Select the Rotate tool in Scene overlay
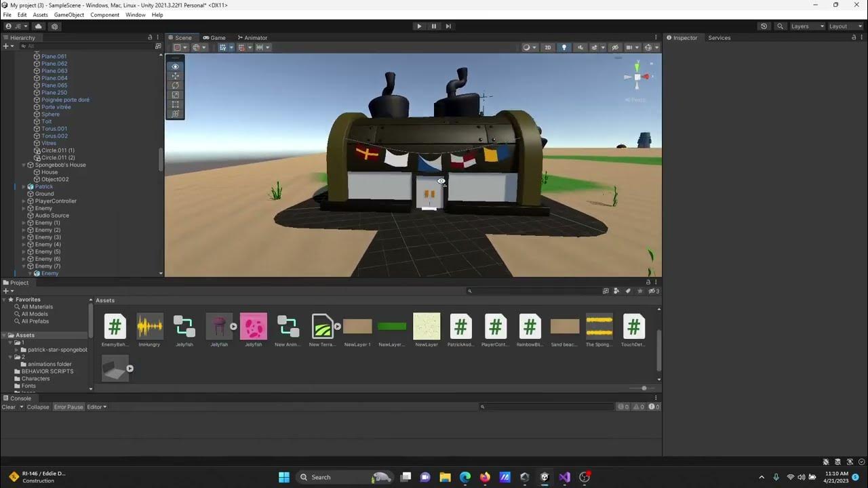Image resolution: width=868 pixels, height=488 pixels. (x=175, y=85)
